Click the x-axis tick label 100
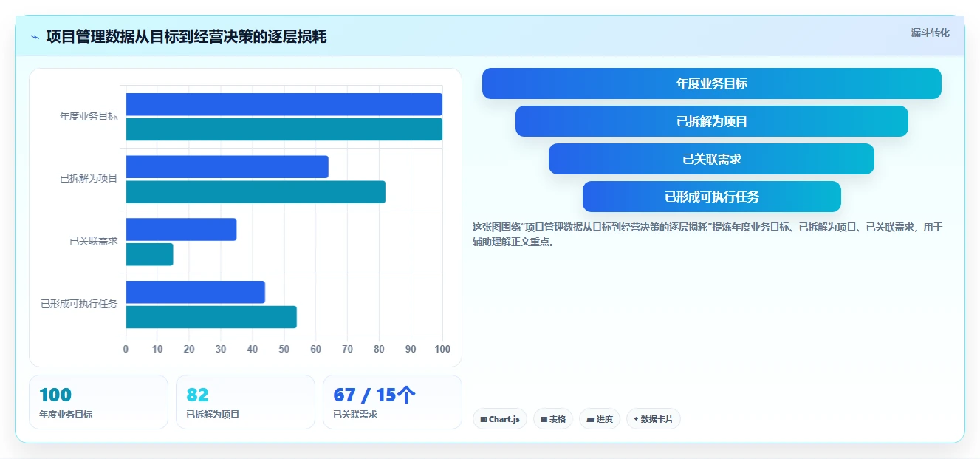 [x=442, y=349]
